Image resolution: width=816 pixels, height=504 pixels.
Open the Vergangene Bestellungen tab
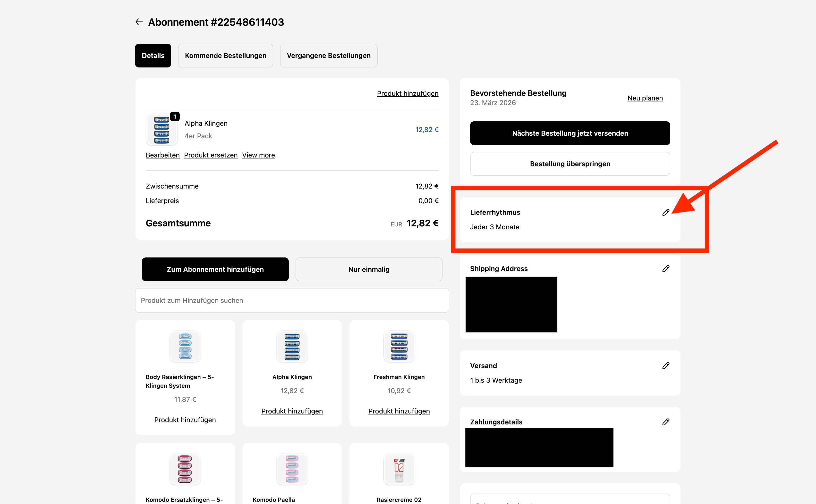329,56
